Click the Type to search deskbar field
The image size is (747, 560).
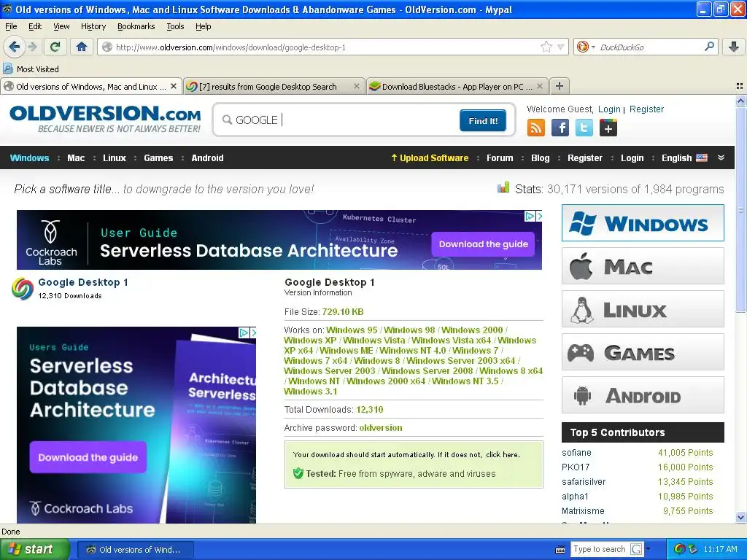600,549
